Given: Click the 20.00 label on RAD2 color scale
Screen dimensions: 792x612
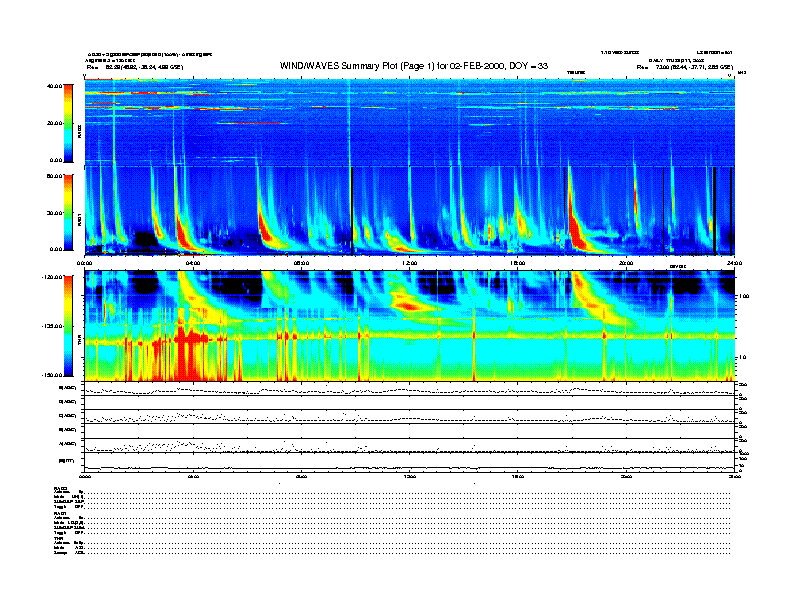Looking at the screenshot, I should [x=55, y=123].
